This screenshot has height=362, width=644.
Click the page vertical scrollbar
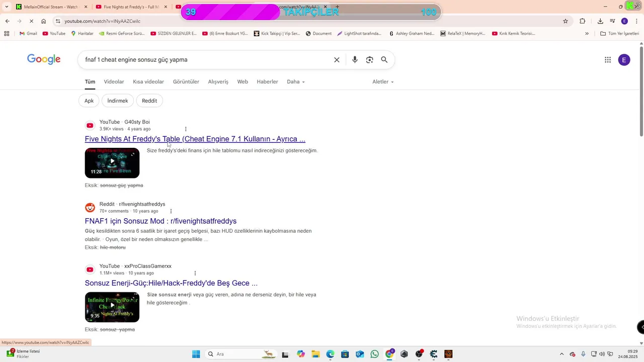(x=641, y=90)
